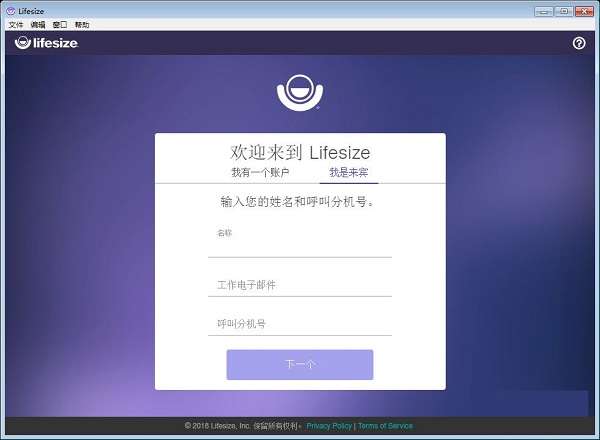Open the 编辑 menu
The width and height of the screenshot is (600, 440).
tap(38, 25)
